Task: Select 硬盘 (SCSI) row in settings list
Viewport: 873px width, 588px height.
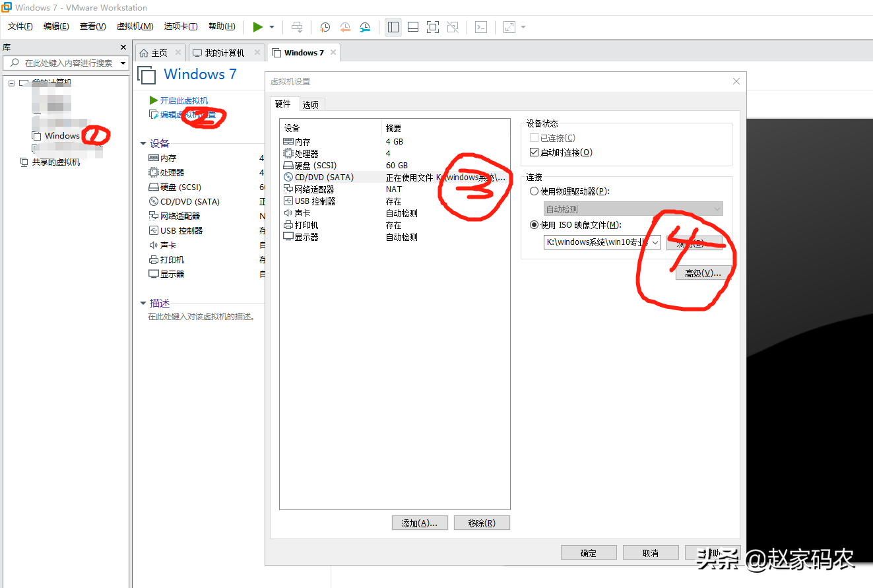Action: pos(395,166)
